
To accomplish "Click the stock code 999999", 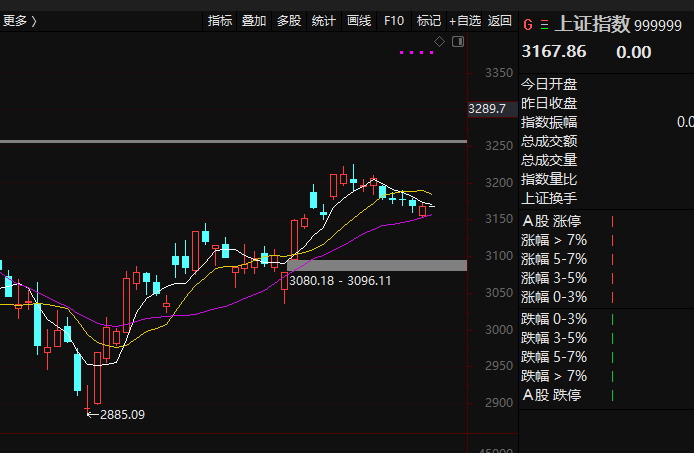I will (658, 26).
